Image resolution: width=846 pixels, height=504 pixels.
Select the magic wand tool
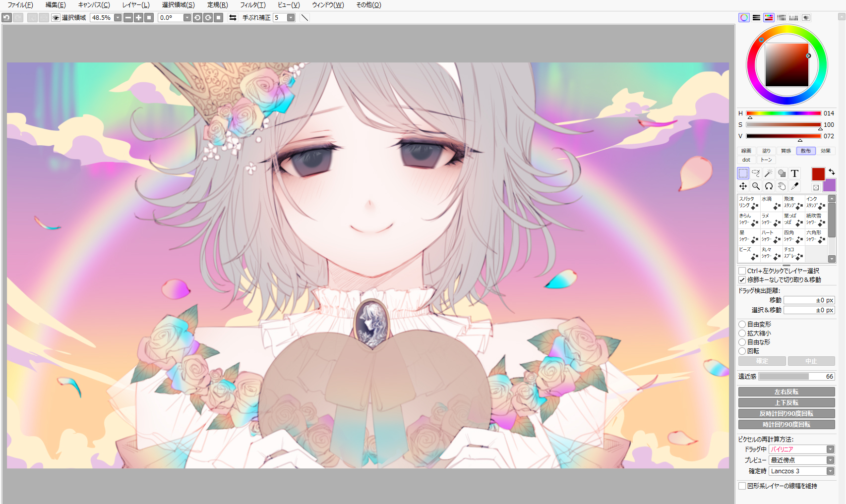click(769, 173)
